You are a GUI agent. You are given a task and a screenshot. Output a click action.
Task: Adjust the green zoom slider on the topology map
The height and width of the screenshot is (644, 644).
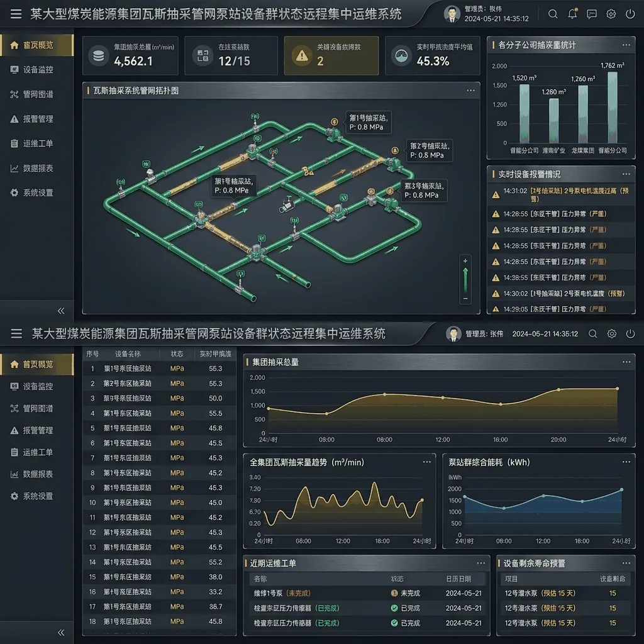coord(465,280)
